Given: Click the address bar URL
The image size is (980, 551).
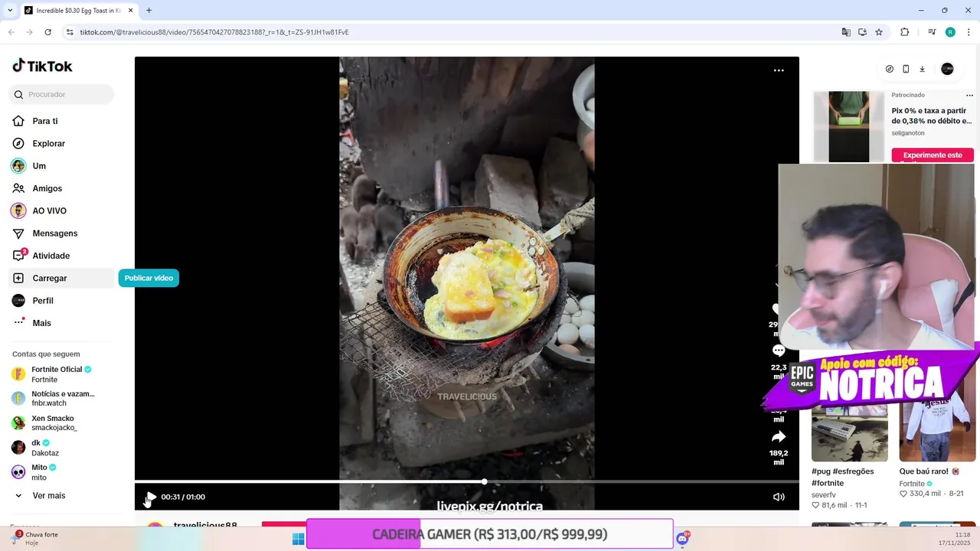Looking at the screenshot, I should click(214, 32).
